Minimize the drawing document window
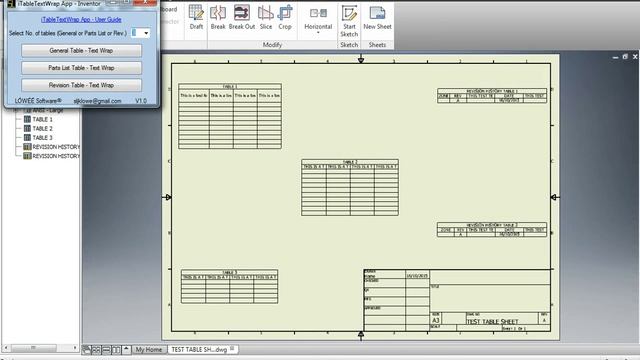The width and height of the screenshot is (640, 360). click(x=615, y=58)
